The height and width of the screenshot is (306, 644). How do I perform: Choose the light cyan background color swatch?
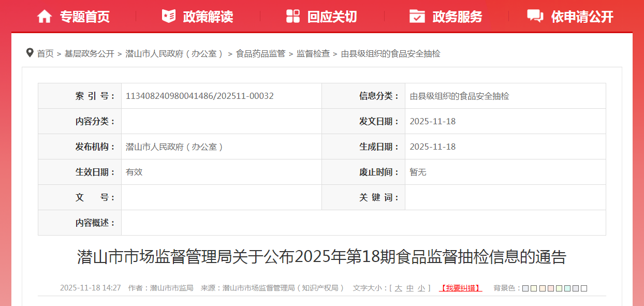[x=567, y=288]
